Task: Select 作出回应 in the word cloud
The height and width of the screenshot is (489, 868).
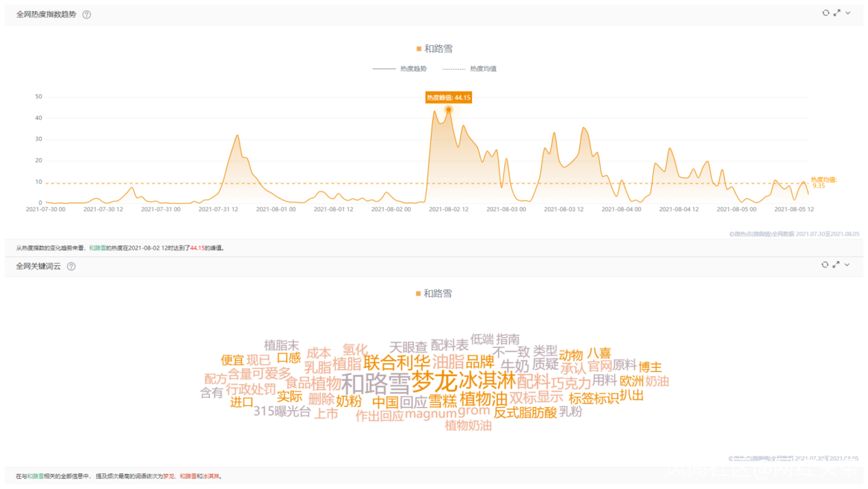Action: click(380, 416)
